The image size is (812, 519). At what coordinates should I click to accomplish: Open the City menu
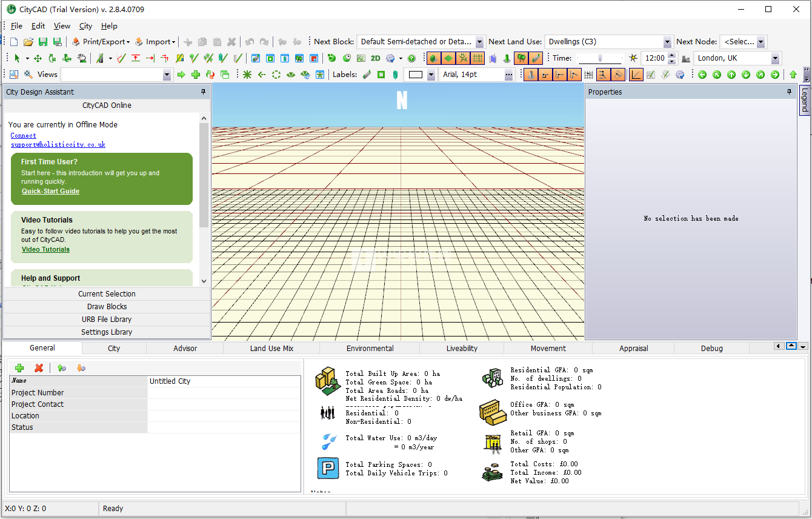tap(86, 26)
